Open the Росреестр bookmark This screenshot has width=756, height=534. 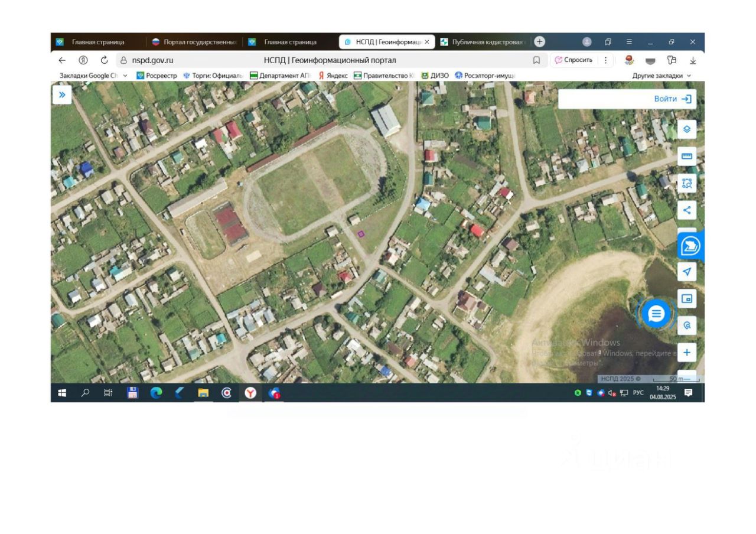pyautogui.click(x=157, y=76)
